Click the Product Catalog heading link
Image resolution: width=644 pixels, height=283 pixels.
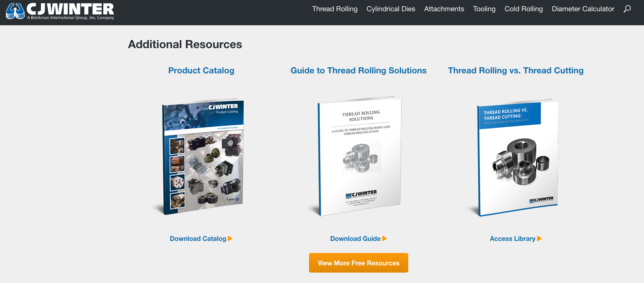pos(201,71)
